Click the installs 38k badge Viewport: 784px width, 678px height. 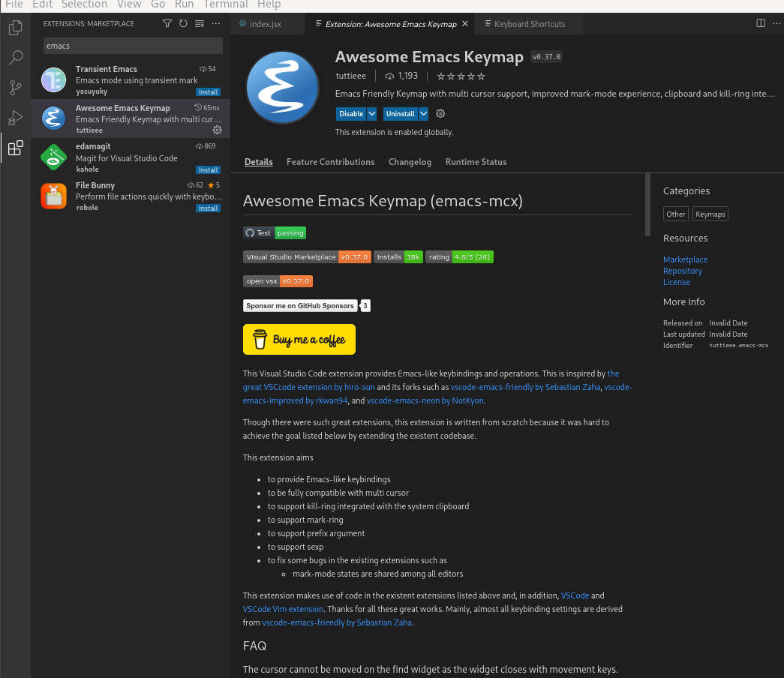[398, 257]
